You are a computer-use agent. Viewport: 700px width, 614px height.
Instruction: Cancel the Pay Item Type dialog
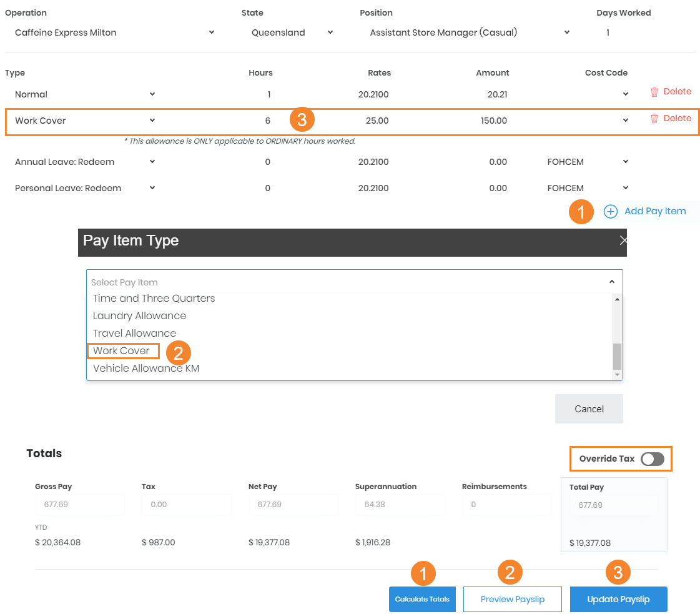[588, 409]
